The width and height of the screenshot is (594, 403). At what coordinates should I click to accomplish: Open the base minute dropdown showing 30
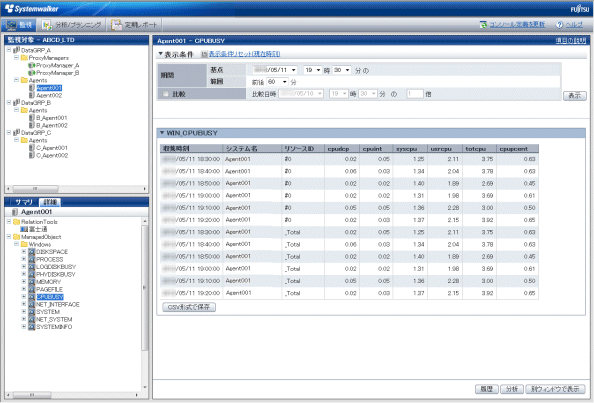click(342, 70)
